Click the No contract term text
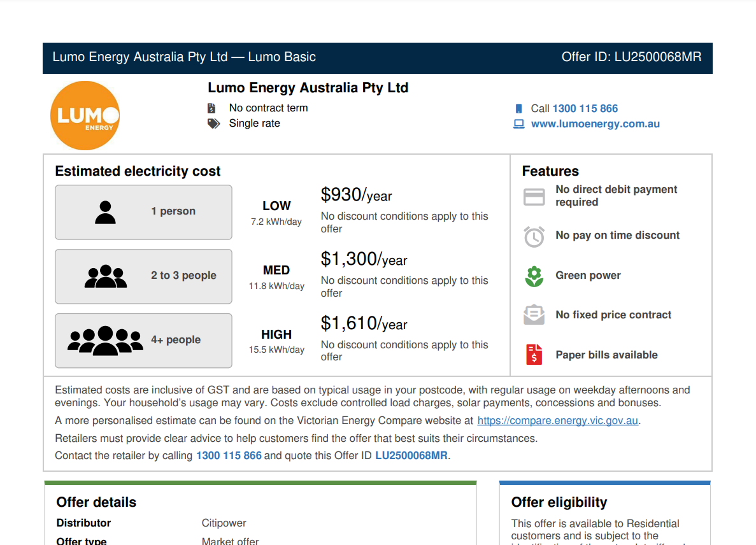Viewport: 756px width, 545px height. [269, 108]
